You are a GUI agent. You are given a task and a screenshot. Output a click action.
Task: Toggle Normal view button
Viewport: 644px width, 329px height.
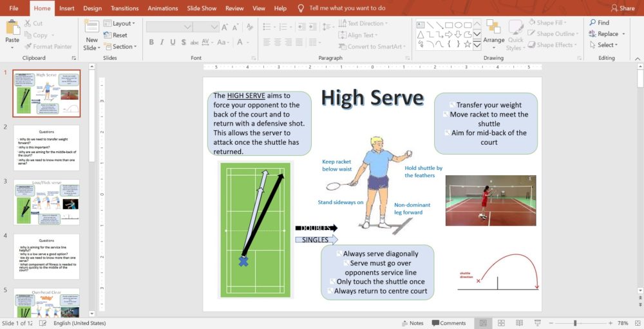[x=482, y=323]
